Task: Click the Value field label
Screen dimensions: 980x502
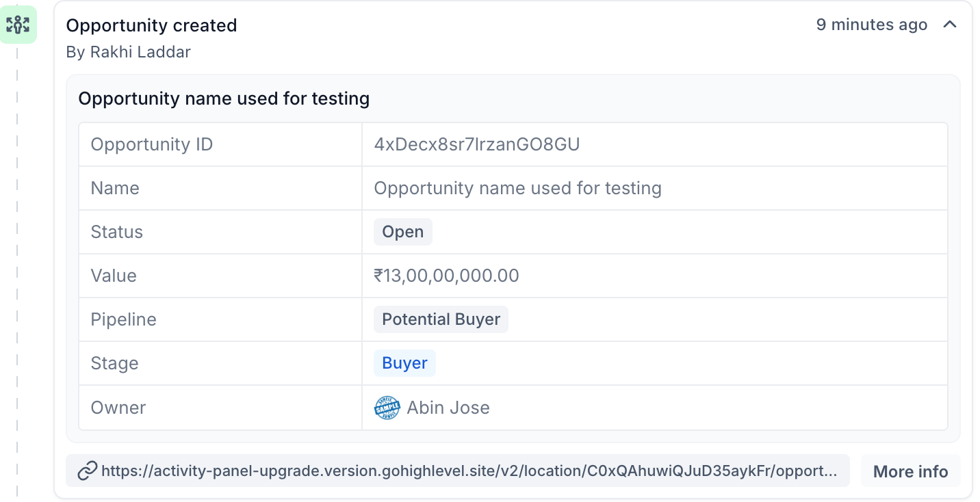Action: [114, 276]
